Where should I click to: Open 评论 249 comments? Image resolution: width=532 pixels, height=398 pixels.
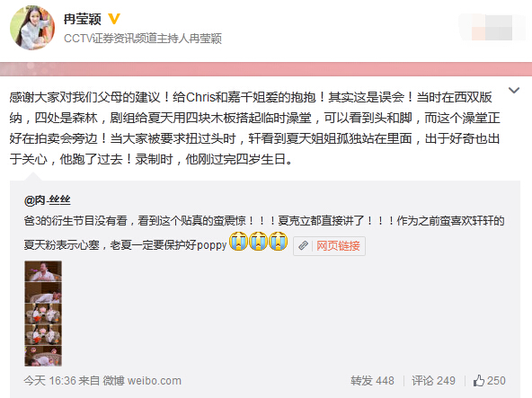[x=433, y=381]
